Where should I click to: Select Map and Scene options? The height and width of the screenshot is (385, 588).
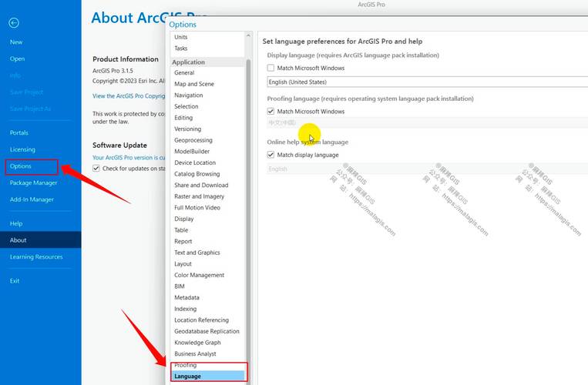point(194,84)
